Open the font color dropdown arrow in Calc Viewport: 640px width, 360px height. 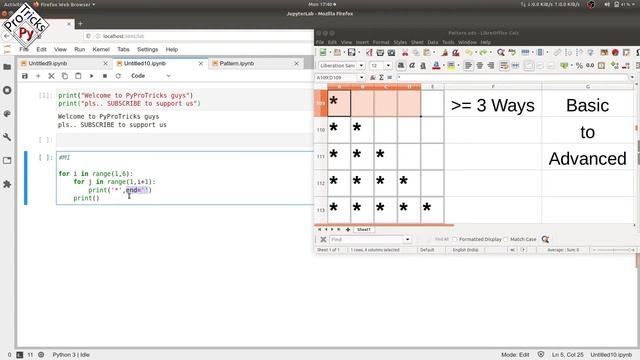pyautogui.click(x=444, y=65)
